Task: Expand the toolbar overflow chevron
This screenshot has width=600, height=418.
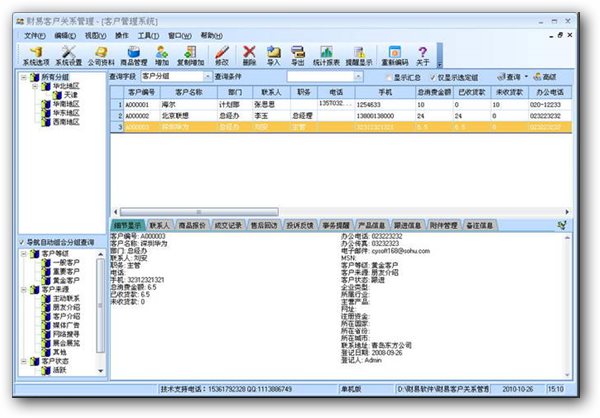Action: 440,65
